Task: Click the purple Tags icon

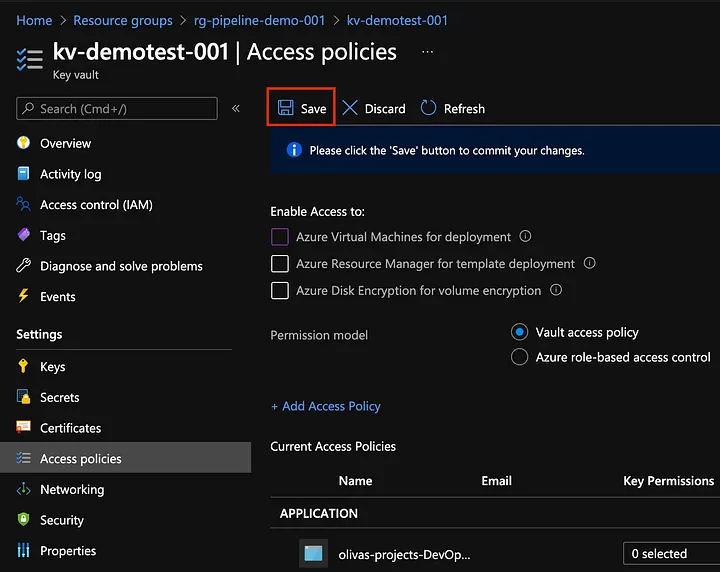Action: click(23, 235)
